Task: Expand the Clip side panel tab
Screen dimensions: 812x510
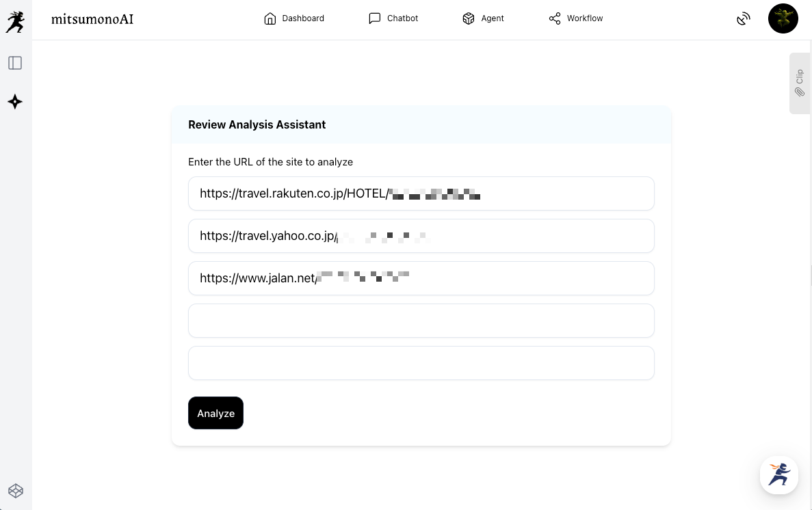Action: click(800, 83)
